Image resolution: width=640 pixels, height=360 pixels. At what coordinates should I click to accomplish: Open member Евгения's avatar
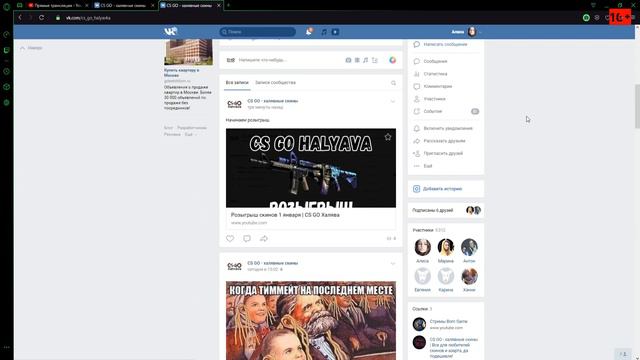(422, 276)
